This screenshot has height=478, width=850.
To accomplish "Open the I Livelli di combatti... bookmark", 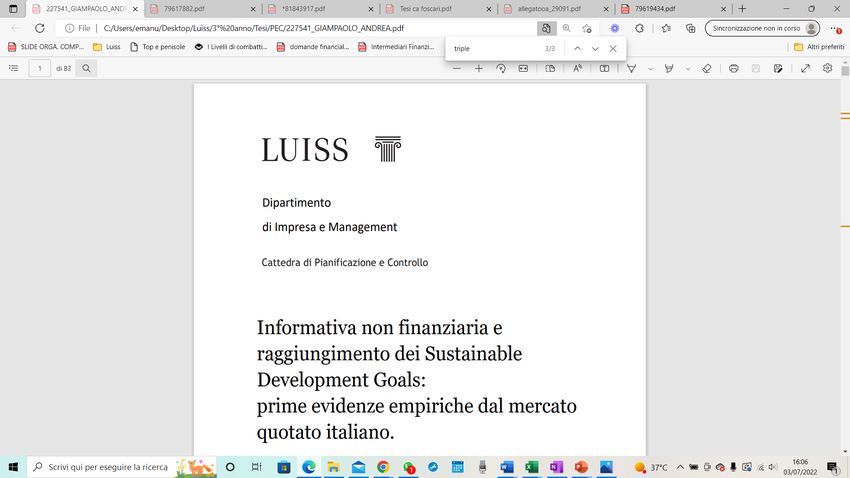I will pos(231,47).
